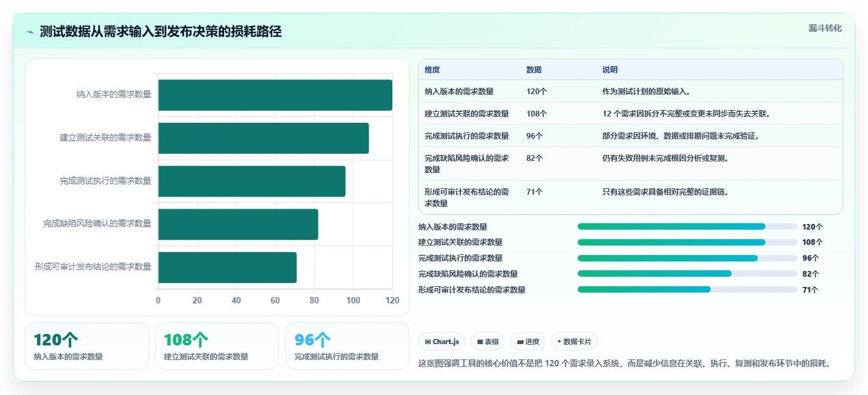The width and height of the screenshot is (868, 395).
Task: Click the 82个 value in the table
Action: point(535,158)
